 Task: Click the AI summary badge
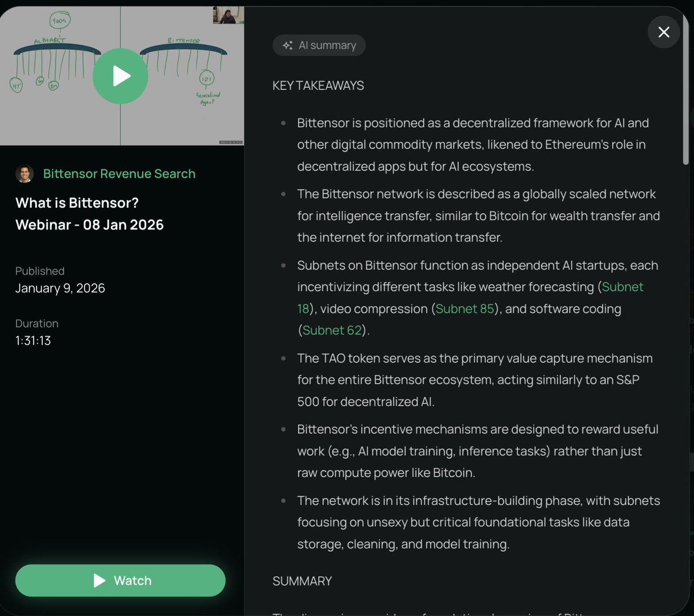tap(319, 45)
